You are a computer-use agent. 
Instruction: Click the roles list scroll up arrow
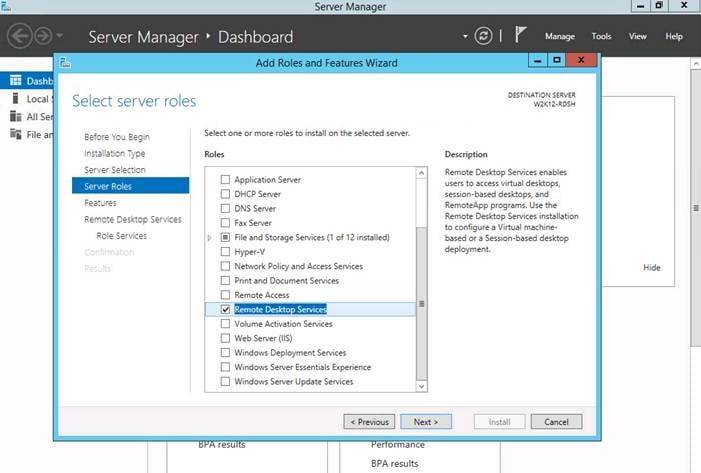(421, 173)
